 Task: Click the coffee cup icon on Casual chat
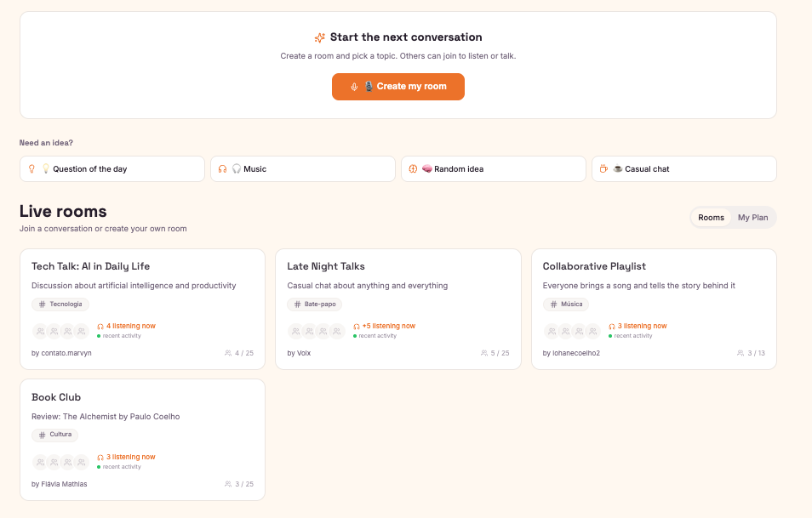pyautogui.click(x=603, y=168)
